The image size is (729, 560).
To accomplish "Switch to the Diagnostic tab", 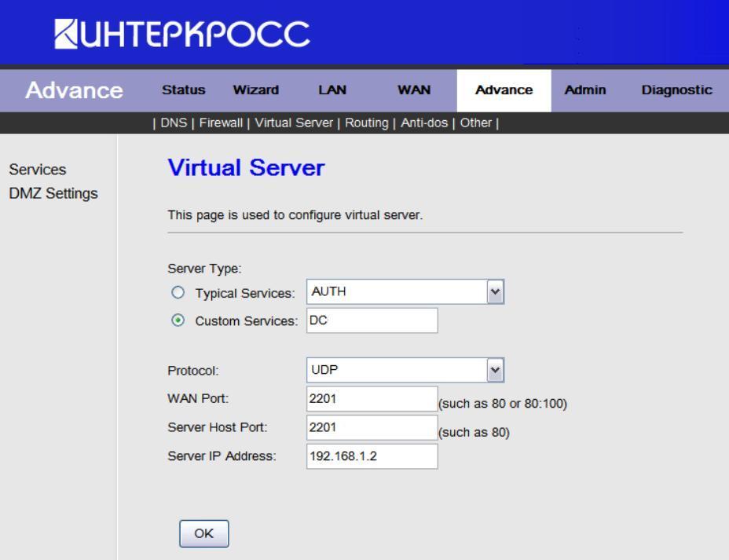I will pyautogui.click(x=676, y=90).
